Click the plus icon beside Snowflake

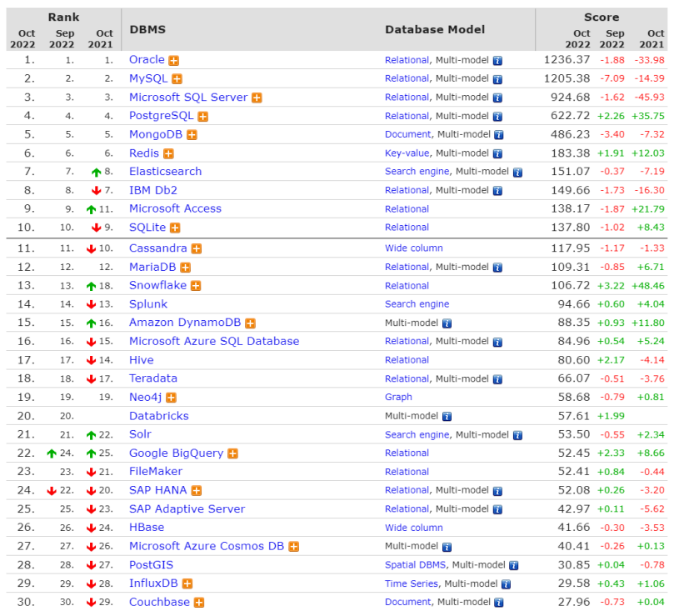[x=196, y=286]
